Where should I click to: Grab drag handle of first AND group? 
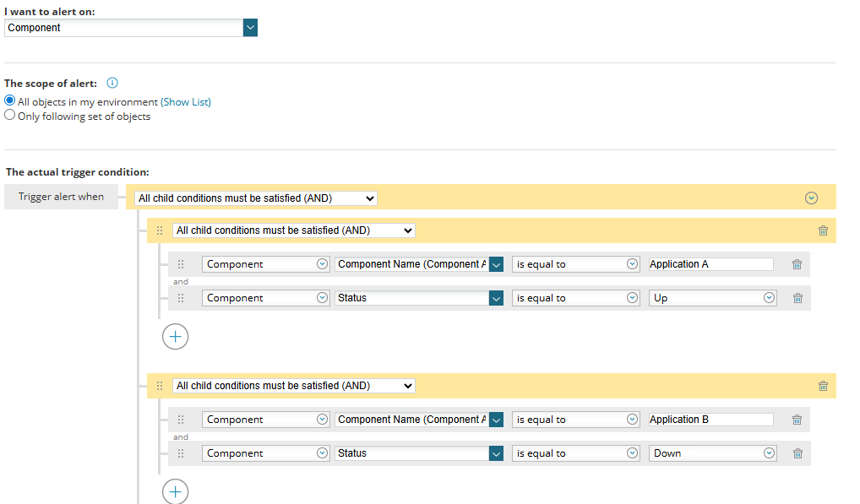(x=160, y=230)
